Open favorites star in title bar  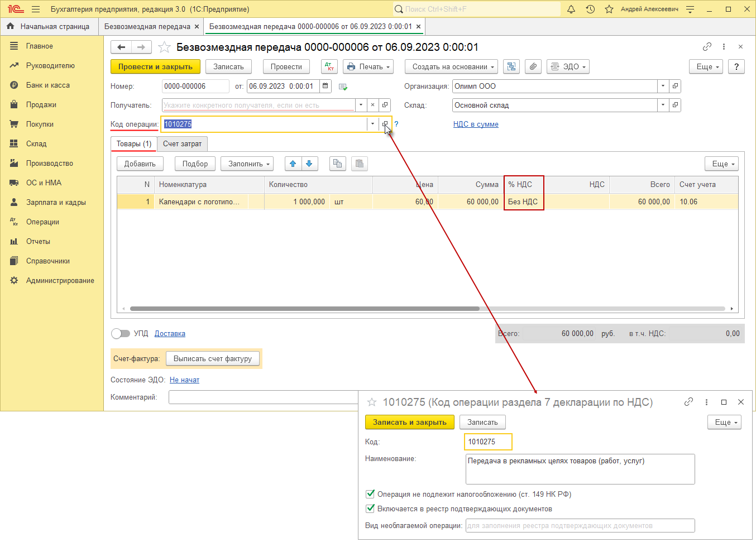[x=609, y=9]
